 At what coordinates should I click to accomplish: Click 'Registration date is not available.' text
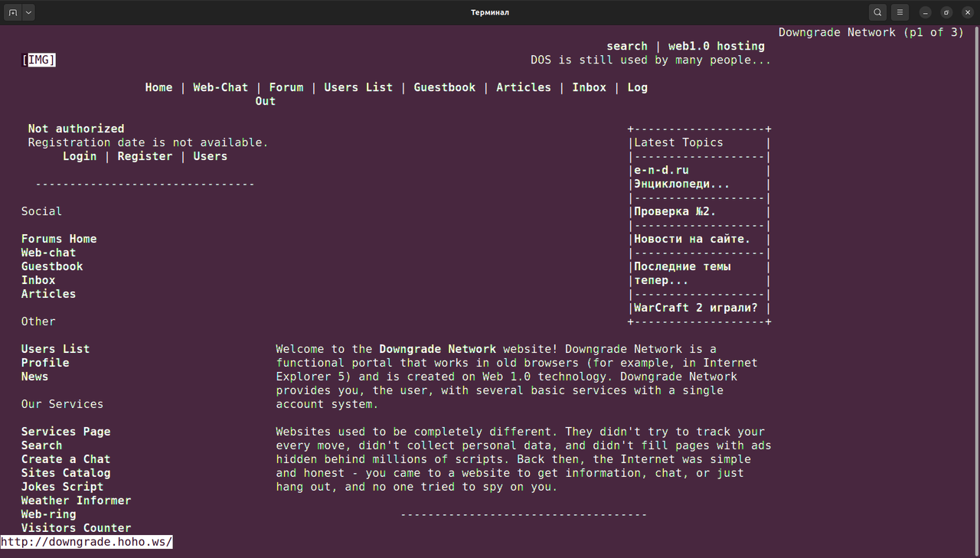[149, 142]
